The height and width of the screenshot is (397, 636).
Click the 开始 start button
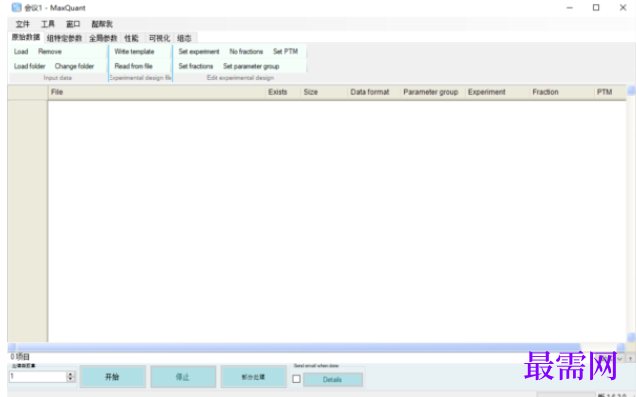pyautogui.click(x=112, y=377)
